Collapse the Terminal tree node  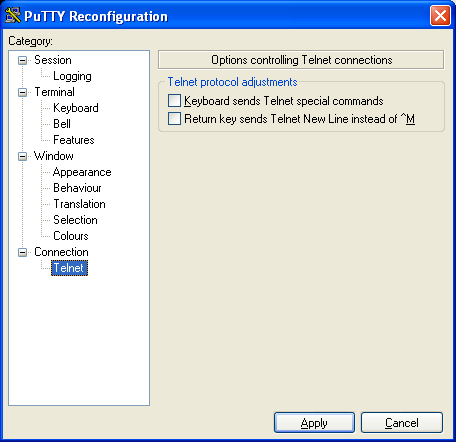22,92
